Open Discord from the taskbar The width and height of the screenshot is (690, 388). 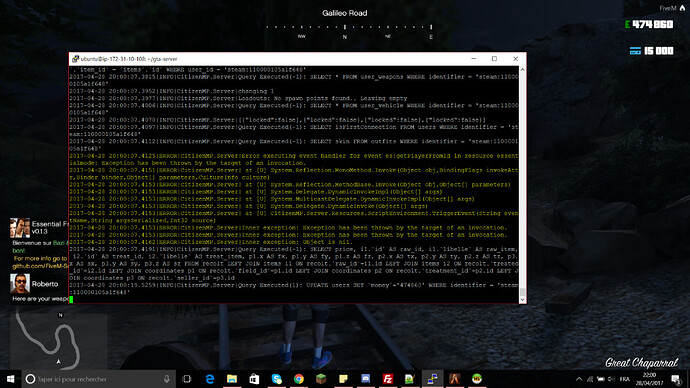366,379
